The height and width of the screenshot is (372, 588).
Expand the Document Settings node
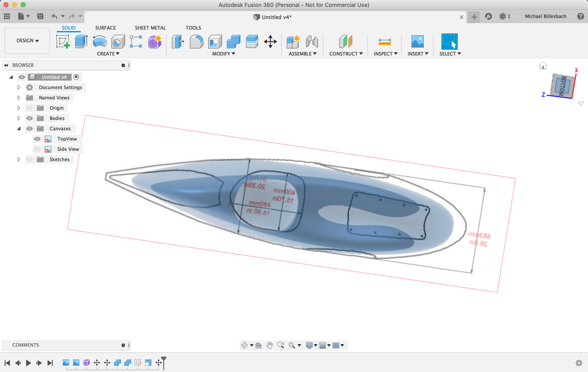pyautogui.click(x=19, y=87)
